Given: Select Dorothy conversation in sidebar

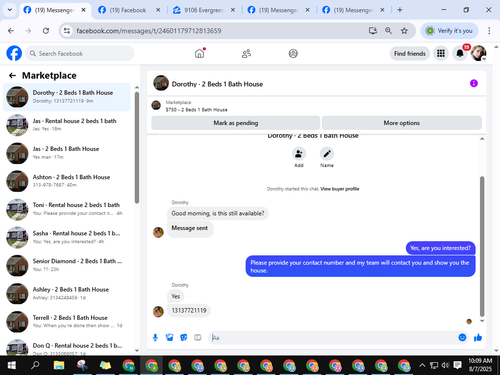Looking at the screenshot, I should (67, 97).
